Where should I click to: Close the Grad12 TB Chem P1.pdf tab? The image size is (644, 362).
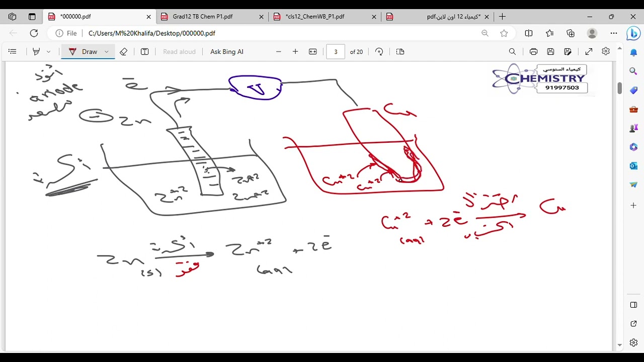261,17
